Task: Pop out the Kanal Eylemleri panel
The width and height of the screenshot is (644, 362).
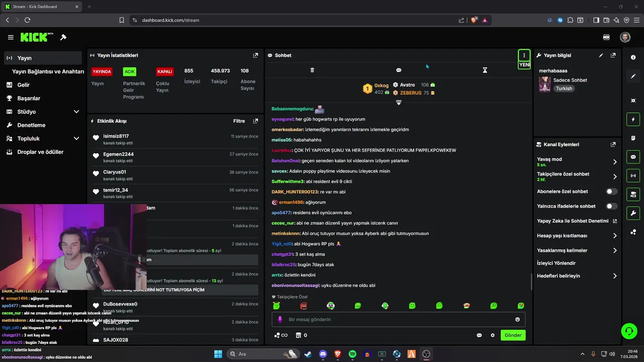Action: point(613,144)
